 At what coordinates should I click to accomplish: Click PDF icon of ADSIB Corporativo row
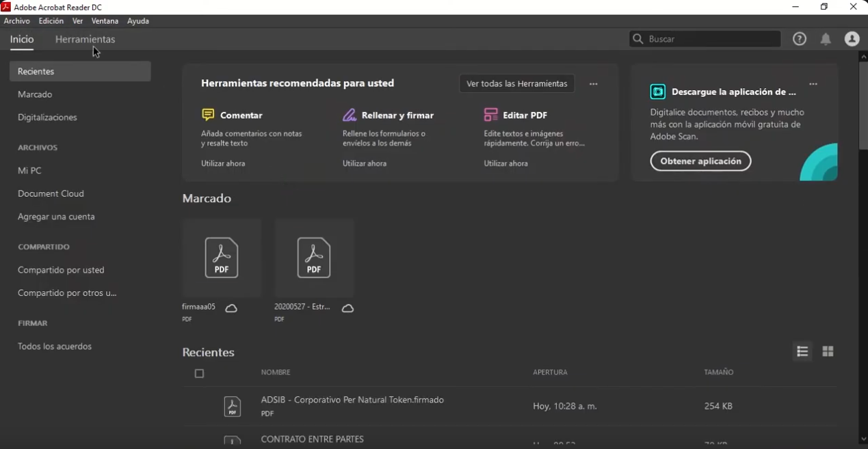[233, 407]
